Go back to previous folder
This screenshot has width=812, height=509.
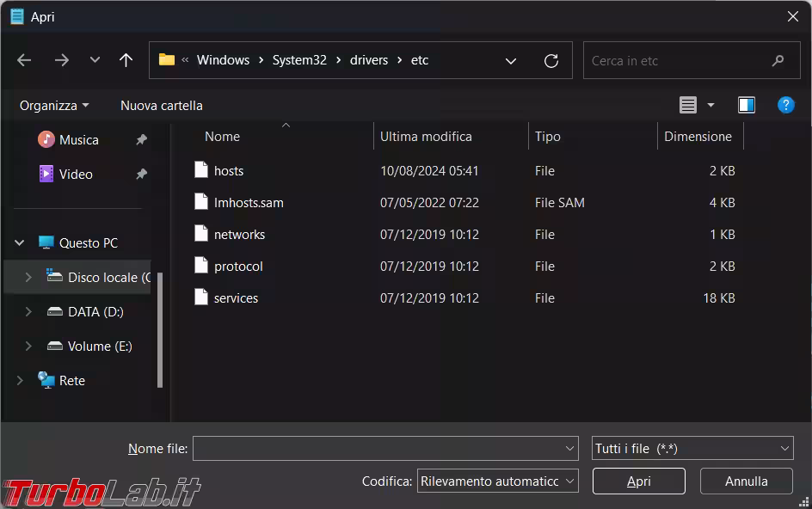pos(24,60)
